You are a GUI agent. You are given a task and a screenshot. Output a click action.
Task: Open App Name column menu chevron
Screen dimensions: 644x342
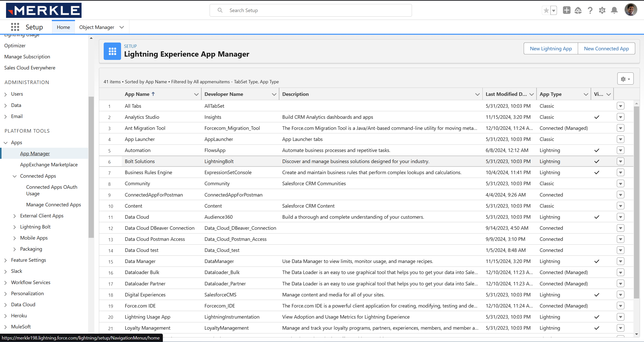(x=196, y=94)
